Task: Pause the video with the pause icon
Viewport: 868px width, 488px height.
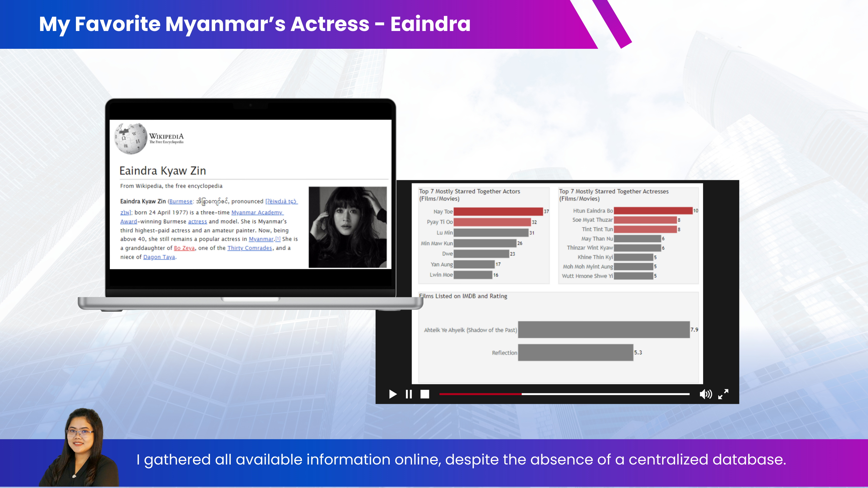Action: 409,394
